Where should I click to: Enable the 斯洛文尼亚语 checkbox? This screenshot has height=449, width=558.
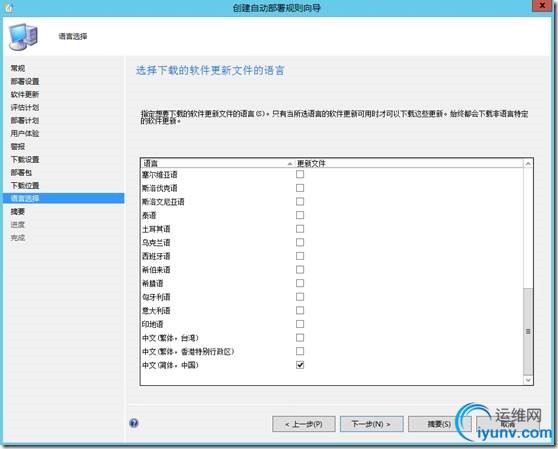(300, 201)
